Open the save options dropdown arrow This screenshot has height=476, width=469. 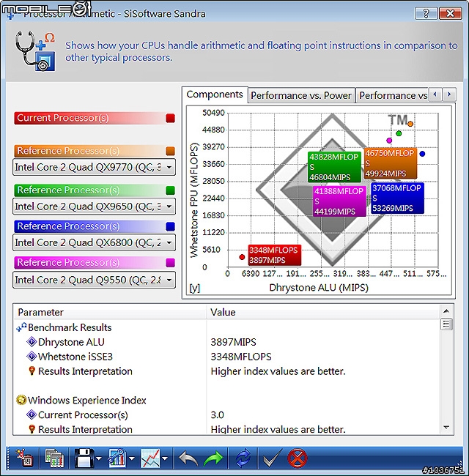coord(99,458)
